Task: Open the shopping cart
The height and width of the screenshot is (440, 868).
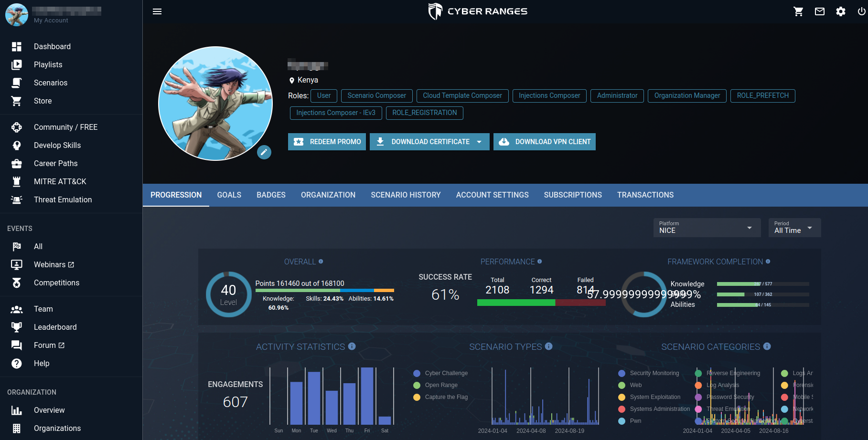Action: point(798,11)
